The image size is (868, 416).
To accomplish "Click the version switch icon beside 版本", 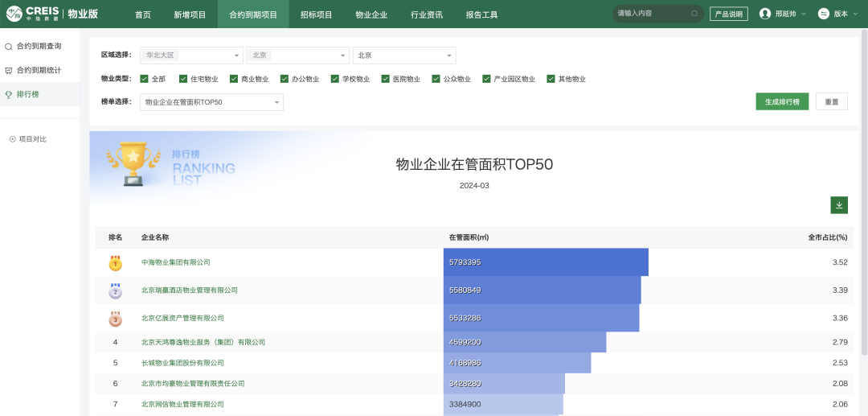I will click(x=823, y=14).
